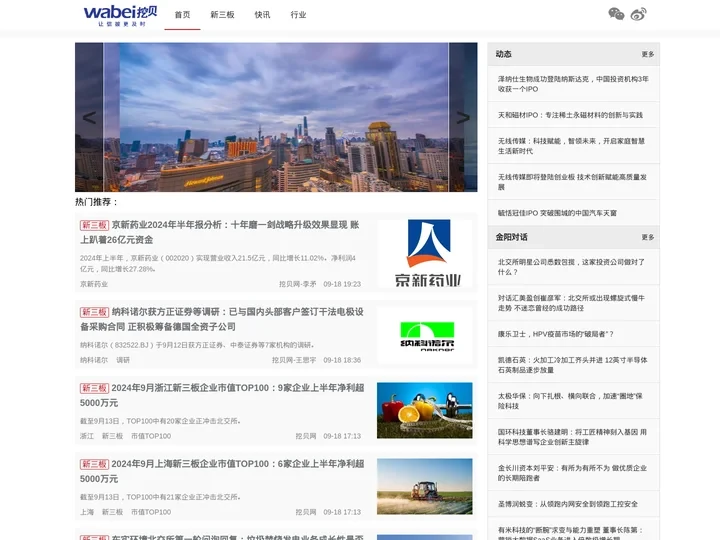The image size is (720, 540).
Task: Click 新三板 badge on 京新药业 article
Action: coord(94,225)
